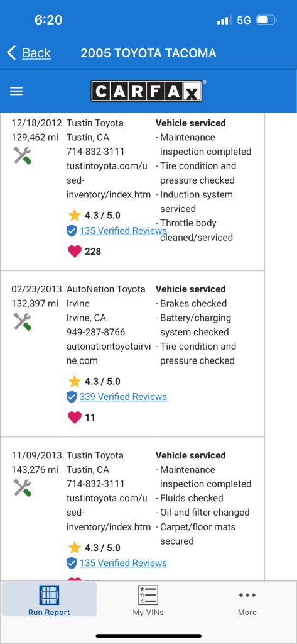This screenshot has width=297, height=644.
Task: Switch to the My VINs tab
Action: (148, 600)
